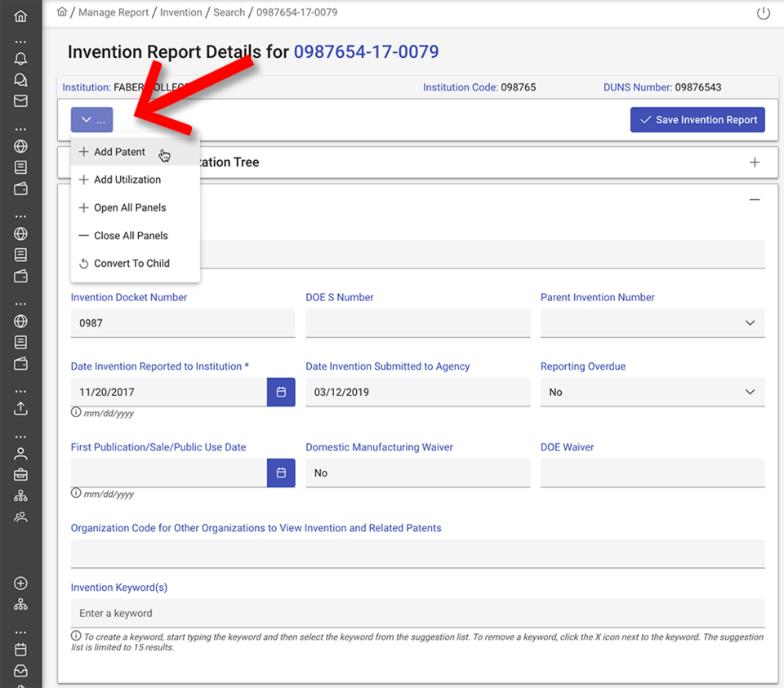The width and height of the screenshot is (784, 688).
Task: Select the briefcase icon in the sidebar
Action: coord(20,474)
